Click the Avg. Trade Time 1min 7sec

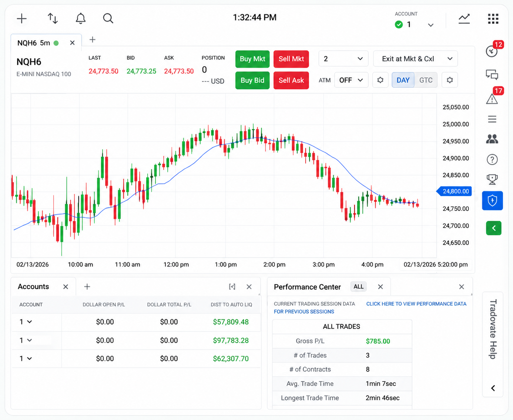point(381,384)
